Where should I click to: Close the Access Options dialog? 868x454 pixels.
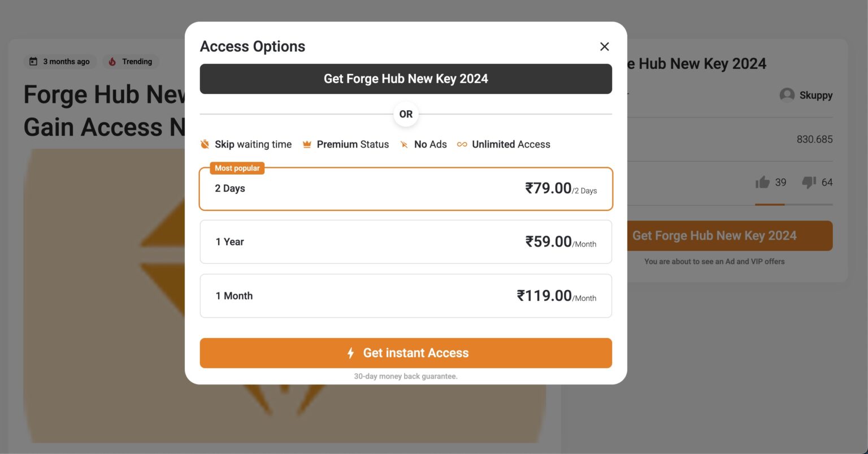click(604, 46)
